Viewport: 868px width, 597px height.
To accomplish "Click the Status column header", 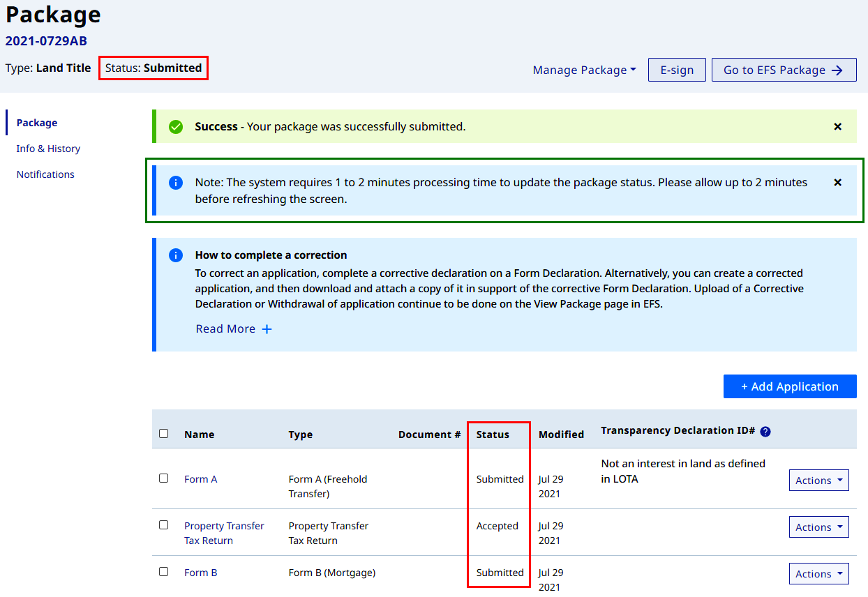I will 493,434.
